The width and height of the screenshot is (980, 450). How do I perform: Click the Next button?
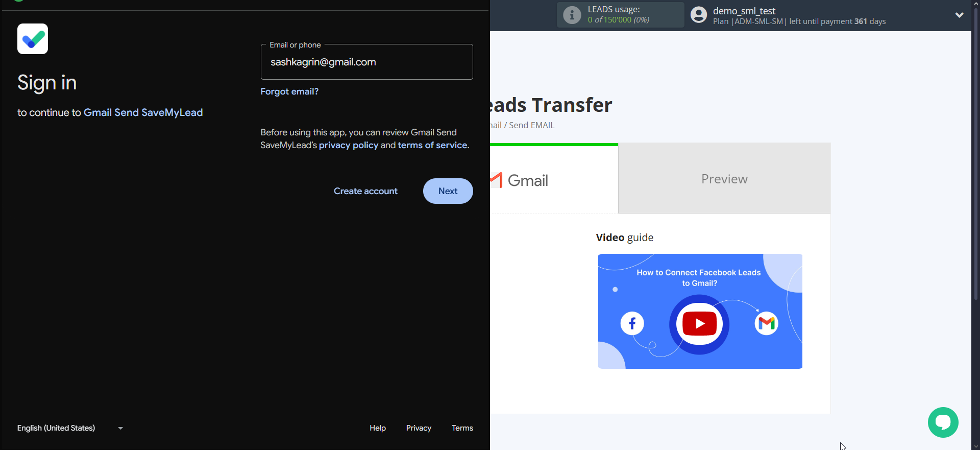pyautogui.click(x=448, y=191)
